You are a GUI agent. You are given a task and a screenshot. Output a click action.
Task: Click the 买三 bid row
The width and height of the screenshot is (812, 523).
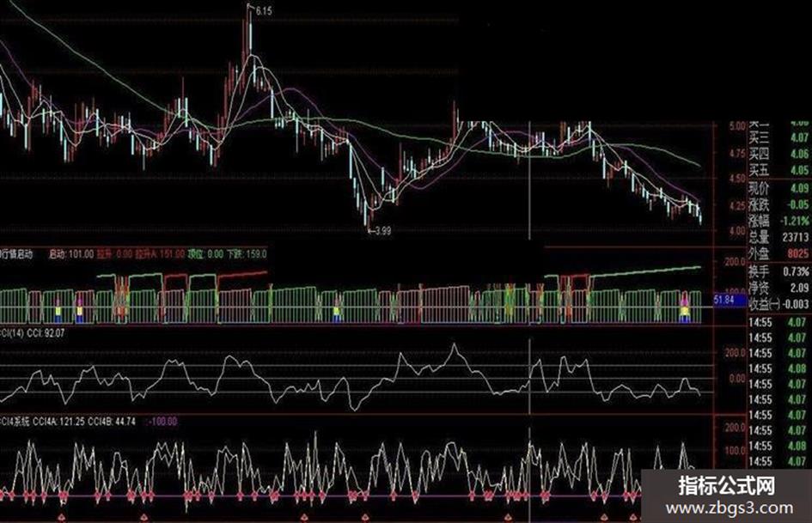click(x=778, y=137)
